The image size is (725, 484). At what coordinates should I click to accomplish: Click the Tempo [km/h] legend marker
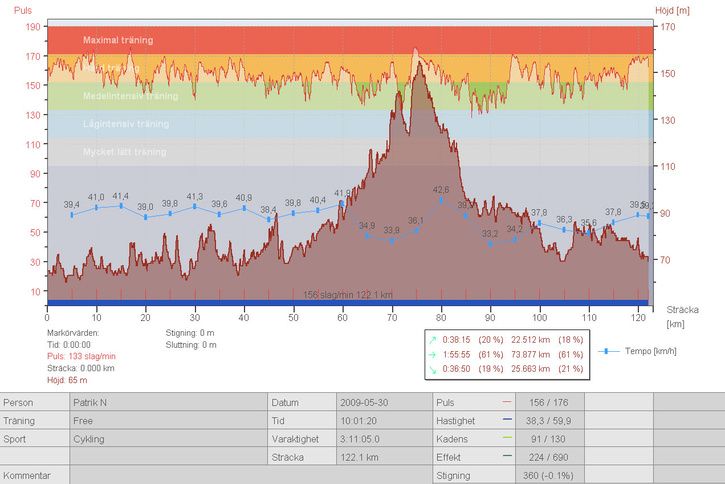(606, 351)
